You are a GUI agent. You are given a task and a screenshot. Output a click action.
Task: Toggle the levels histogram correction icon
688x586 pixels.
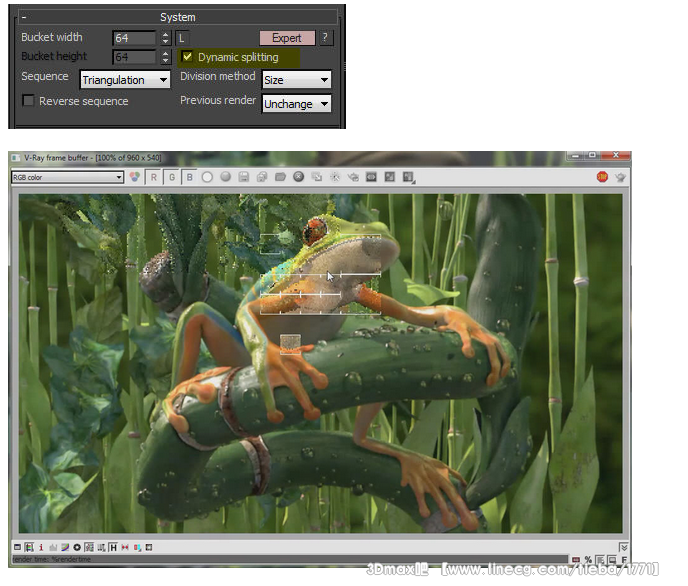[53, 547]
